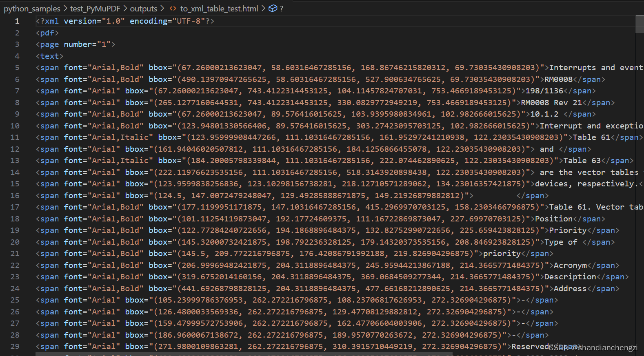The height and width of the screenshot is (356, 644).
Task: Click 'number' attribute on page tag
Action: 78,44
